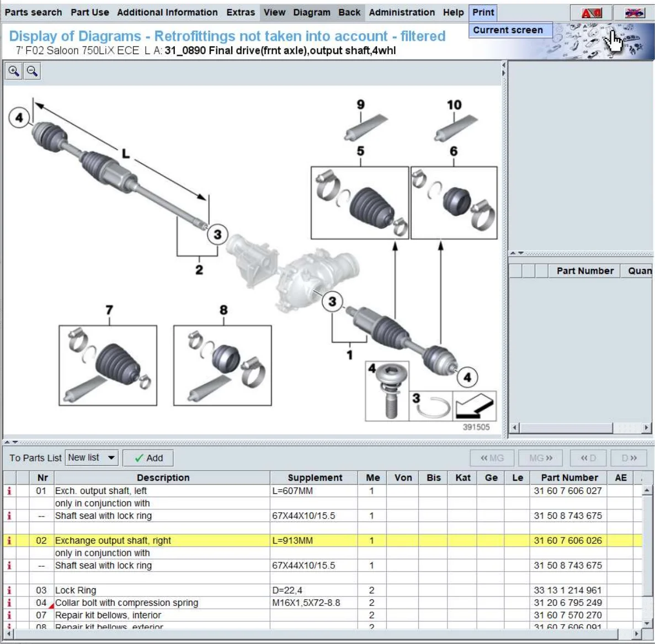
Task: Open info icon for Exchange output shaft, right row
Action: [x=9, y=540]
